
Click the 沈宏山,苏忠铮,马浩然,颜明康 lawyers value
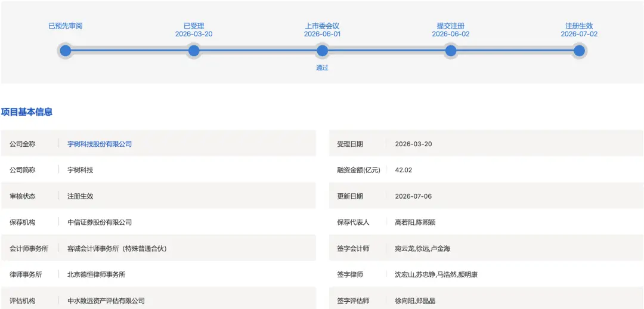436,274
